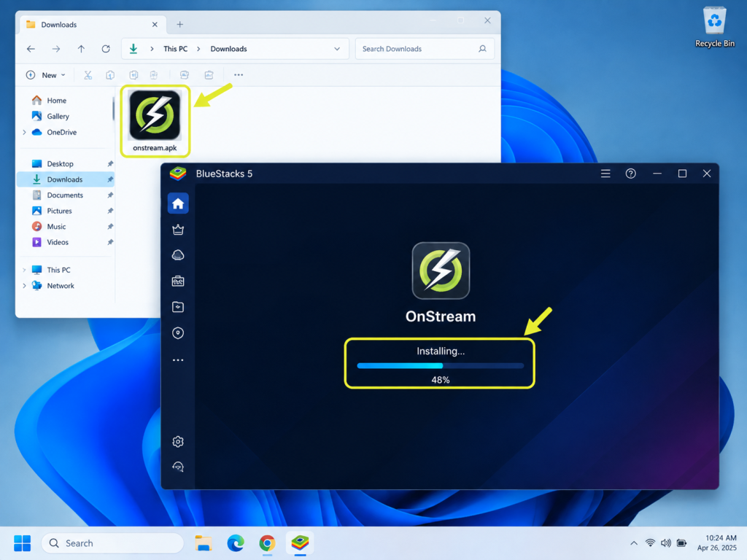Screen dimensions: 747x560
Task: Close the Downloads tab
Action: 155,24
